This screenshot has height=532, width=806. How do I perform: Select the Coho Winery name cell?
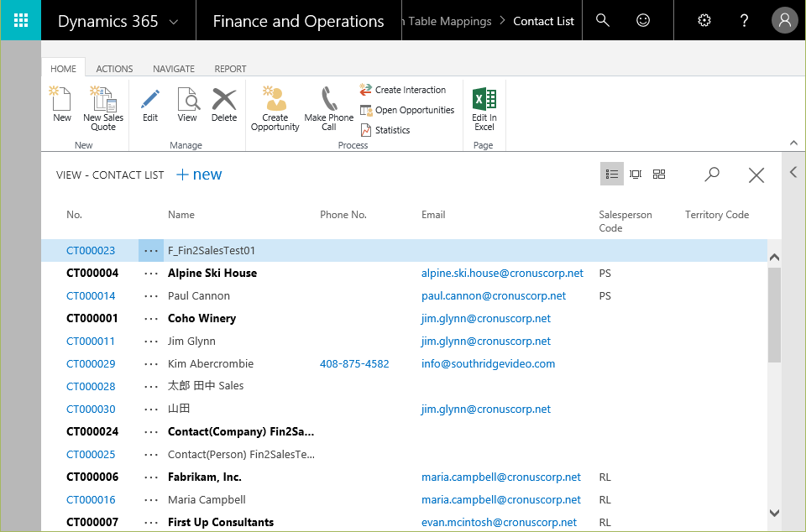[201, 318]
